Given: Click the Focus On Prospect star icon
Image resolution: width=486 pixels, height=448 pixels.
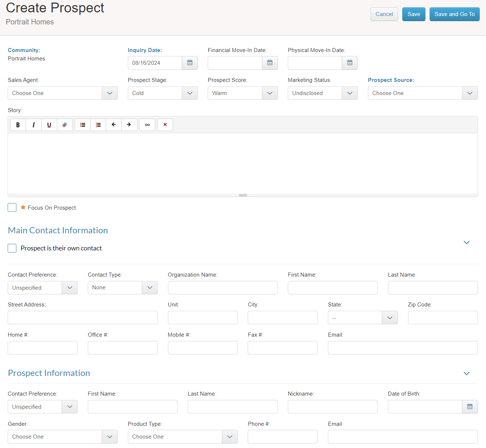Looking at the screenshot, I should coord(23,207).
